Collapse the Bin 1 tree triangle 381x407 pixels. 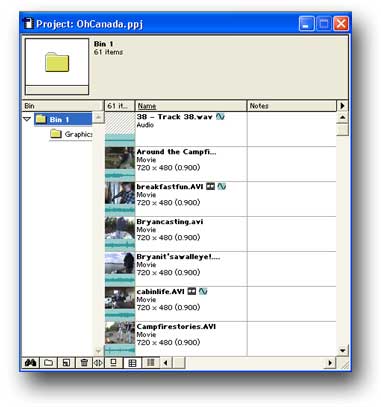point(27,119)
